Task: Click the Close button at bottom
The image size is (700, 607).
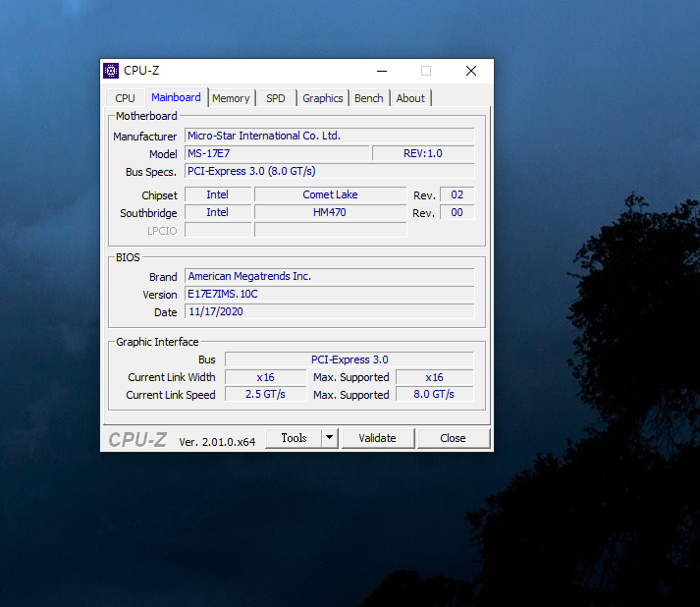Action: [454, 438]
